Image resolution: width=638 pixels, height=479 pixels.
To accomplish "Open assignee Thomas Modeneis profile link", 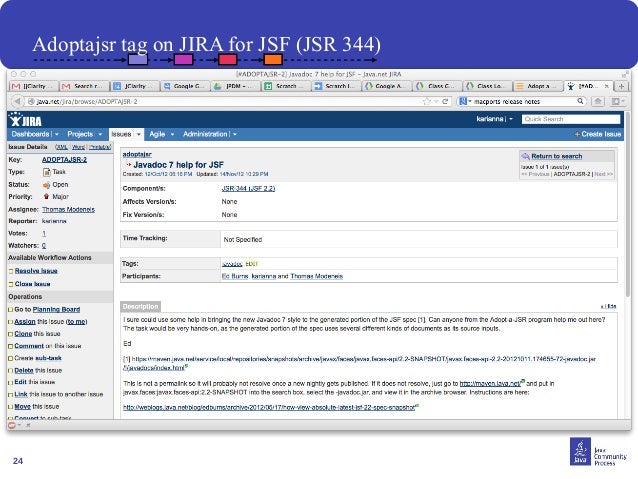I will 68,210.
